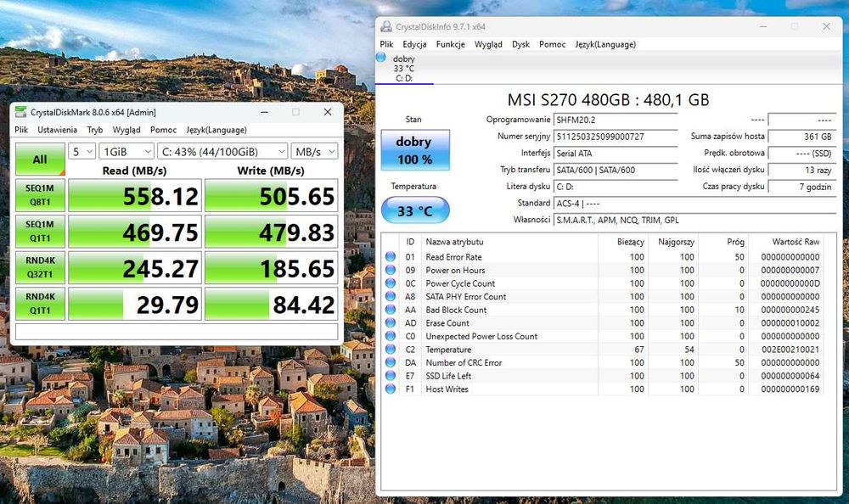
Task: Run all benchmarks with All button
Action: [x=40, y=160]
